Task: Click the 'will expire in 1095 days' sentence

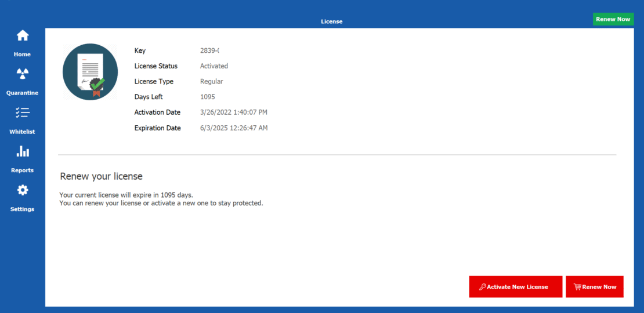Action: click(x=126, y=194)
